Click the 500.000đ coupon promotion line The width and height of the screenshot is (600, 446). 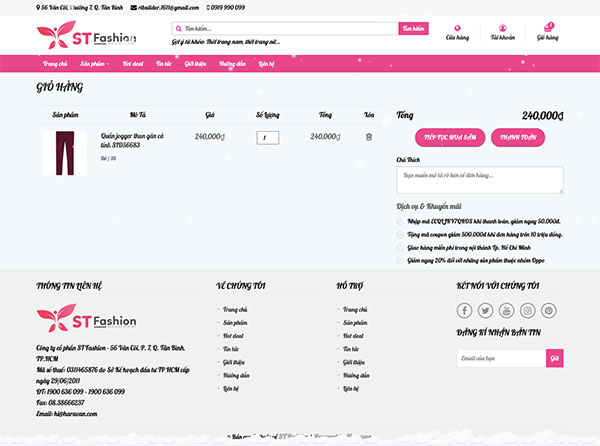coord(484,234)
